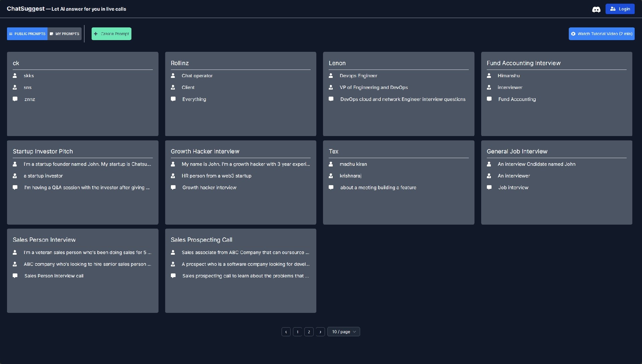Go to previous page with left chevron
The width and height of the screenshot is (642, 364).
pos(286,332)
